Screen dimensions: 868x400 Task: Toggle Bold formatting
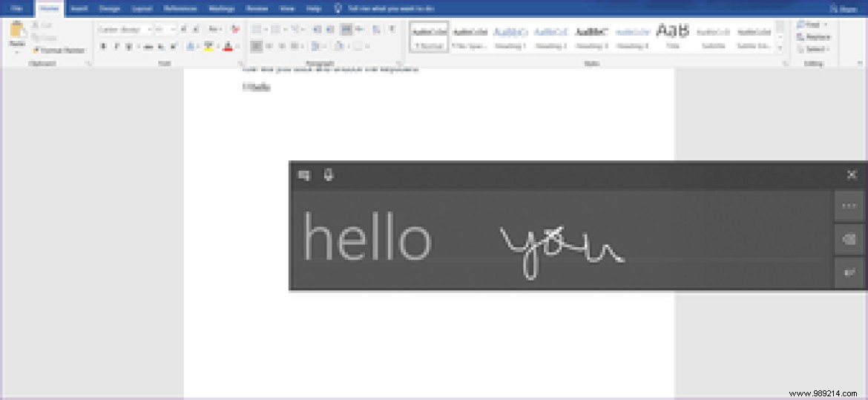[103, 47]
